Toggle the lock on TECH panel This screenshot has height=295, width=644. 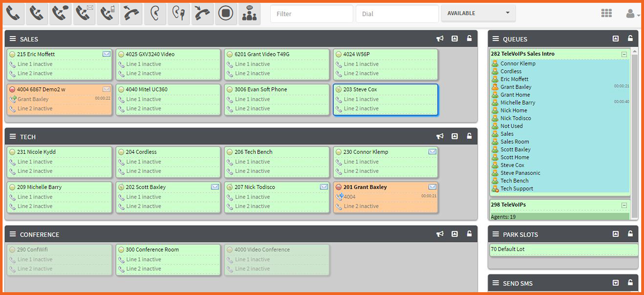click(469, 136)
